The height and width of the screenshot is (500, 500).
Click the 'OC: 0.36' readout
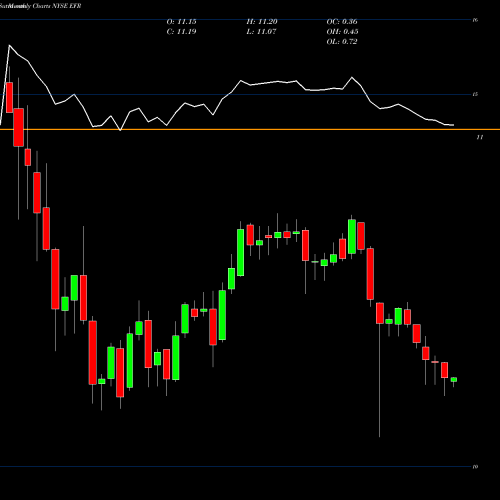342,22
